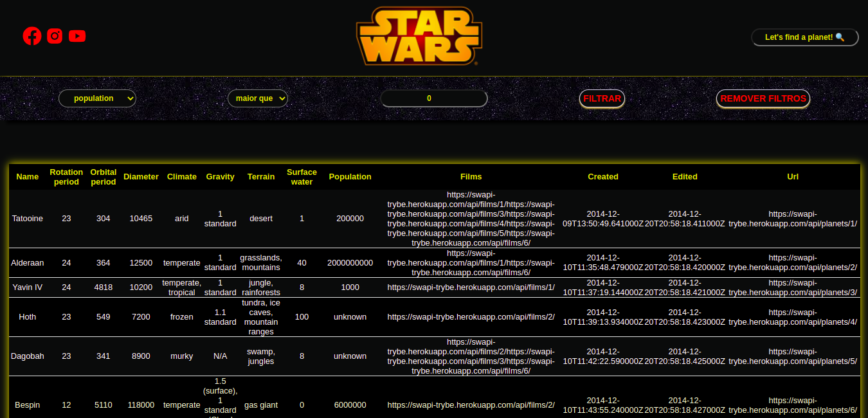Click the 'swamp, jungles' terrain cell
868x418 pixels.
[x=261, y=356]
